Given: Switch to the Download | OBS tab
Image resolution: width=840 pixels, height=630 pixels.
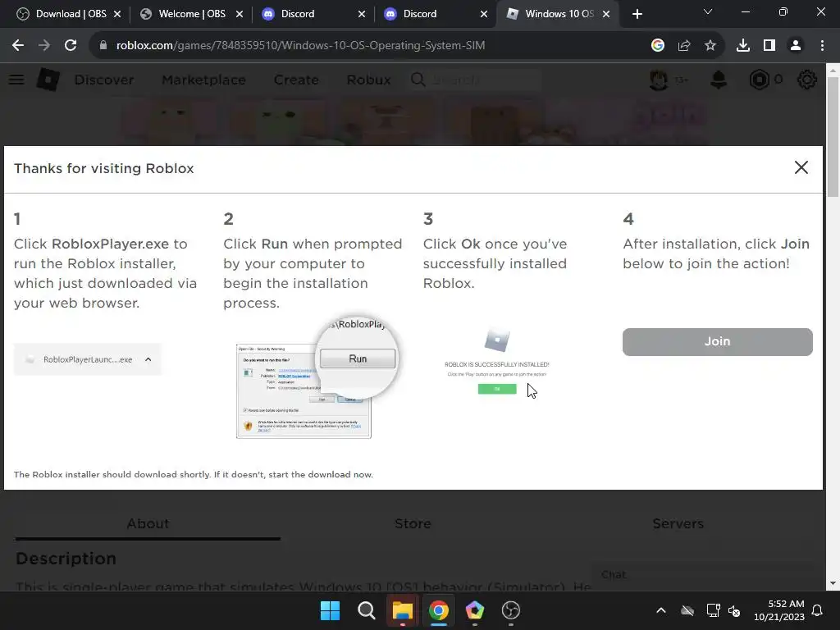Looking at the screenshot, I should 69,14.
